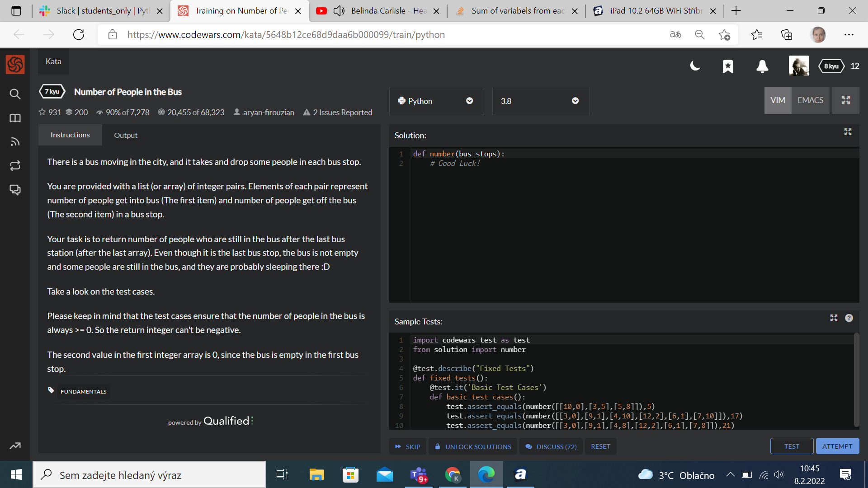Open the discussions chat sidebar icon
The image size is (868, 488).
pyautogui.click(x=15, y=190)
